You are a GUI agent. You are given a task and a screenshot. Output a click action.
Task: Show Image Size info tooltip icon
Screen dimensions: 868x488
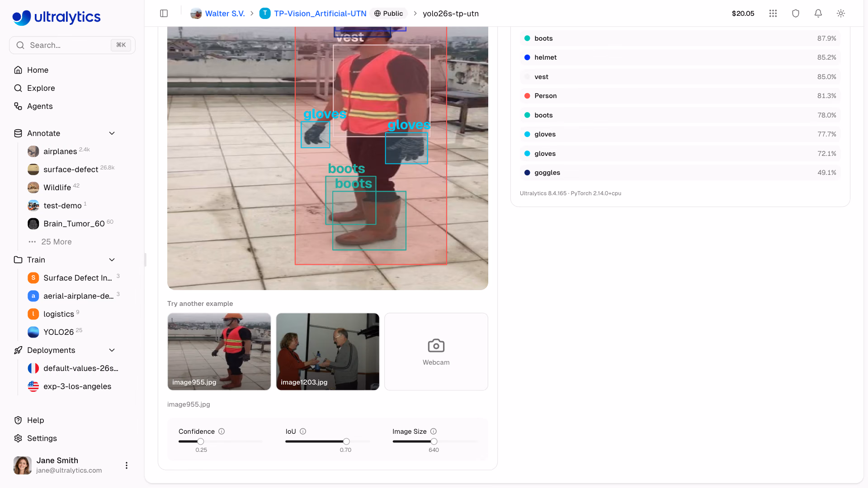tap(434, 432)
